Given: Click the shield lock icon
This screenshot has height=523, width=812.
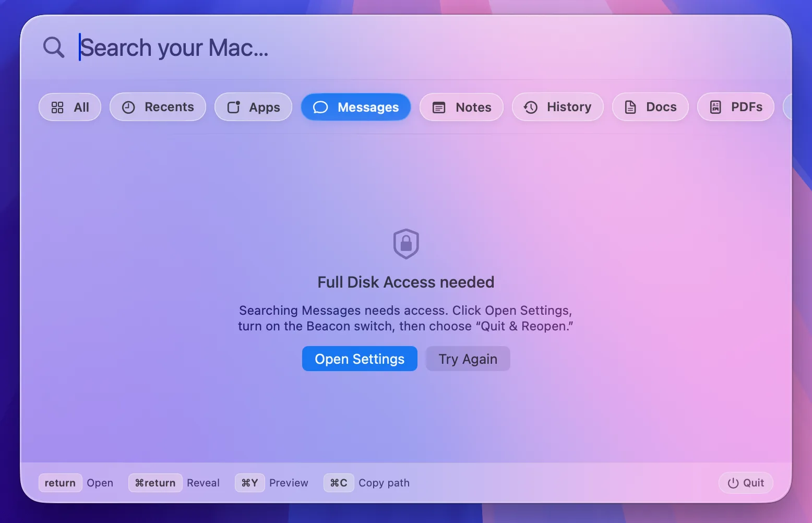Looking at the screenshot, I should [406, 244].
